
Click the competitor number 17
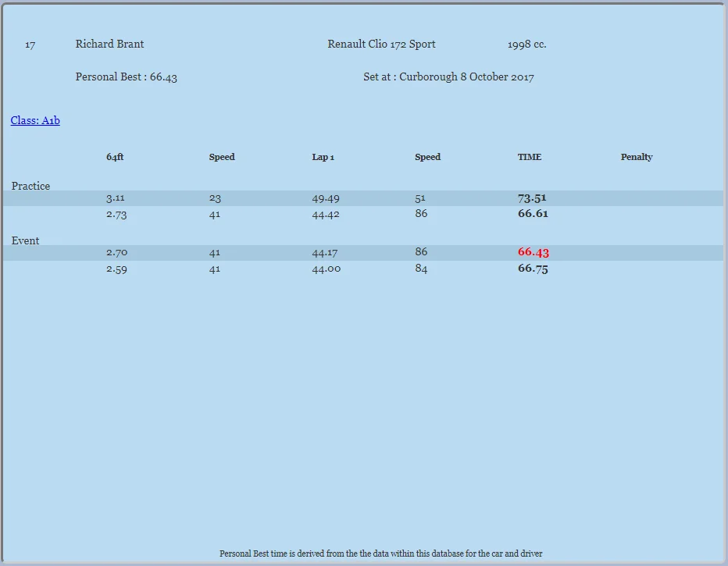[x=30, y=45]
